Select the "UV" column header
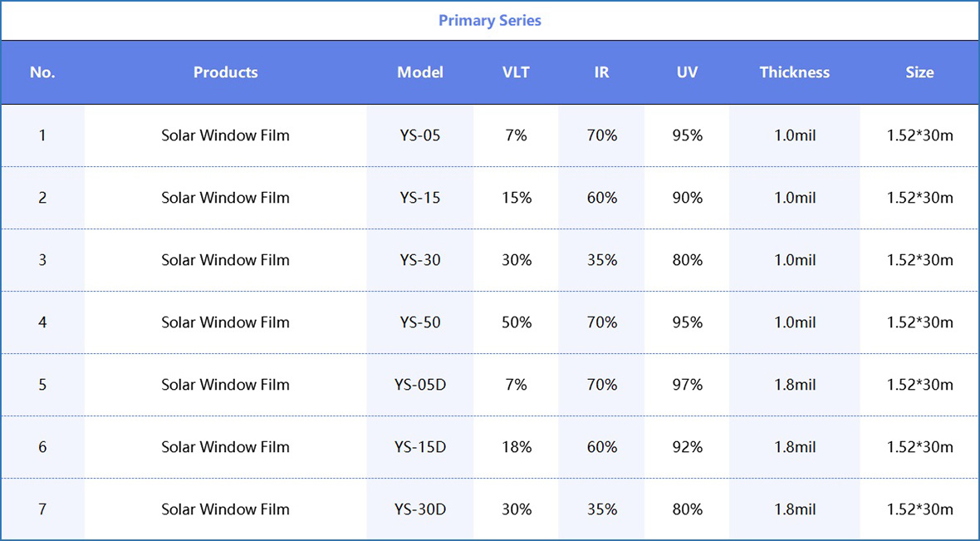 click(687, 72)
